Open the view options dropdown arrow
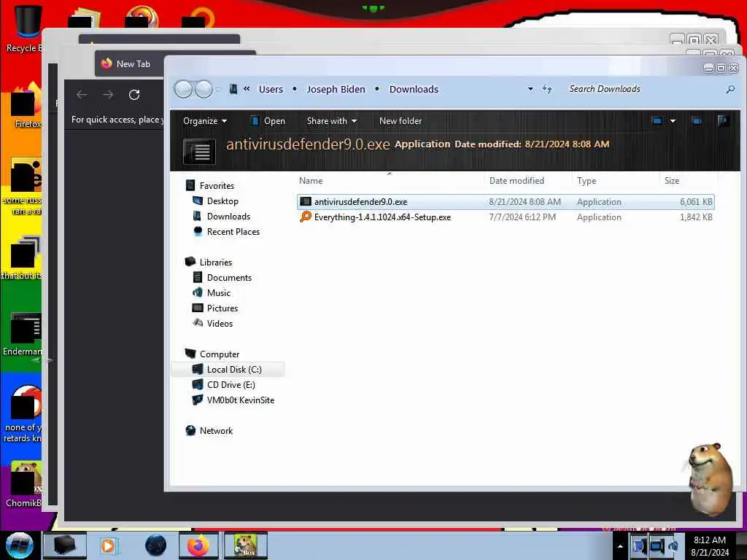This screenshot has width=747, height=560. (673, 121)
